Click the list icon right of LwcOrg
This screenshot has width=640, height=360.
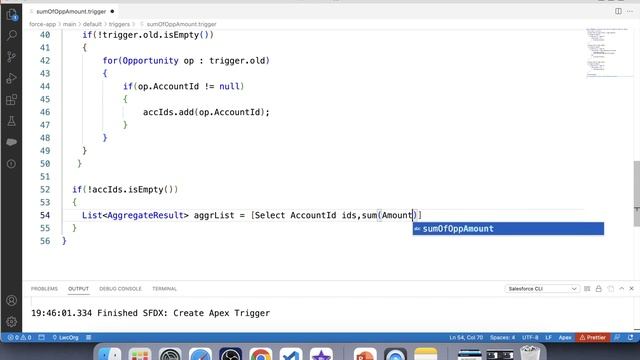[89, 338]
